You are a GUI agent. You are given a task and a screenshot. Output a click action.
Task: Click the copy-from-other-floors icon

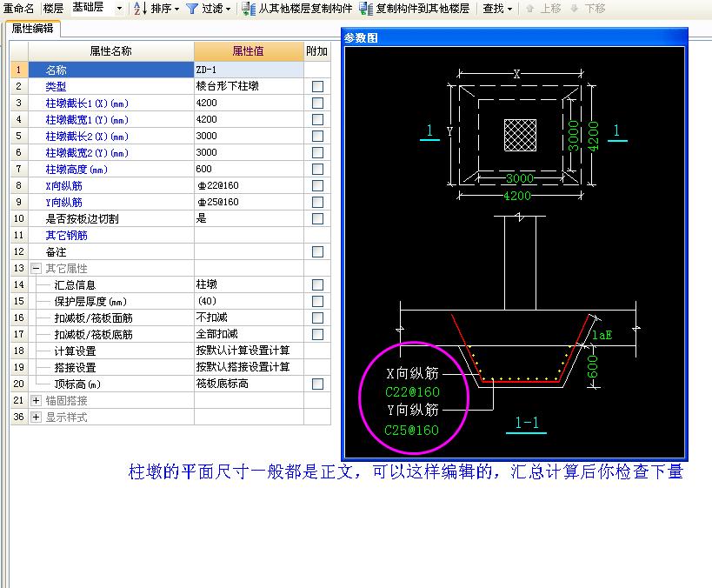[249, 8]
